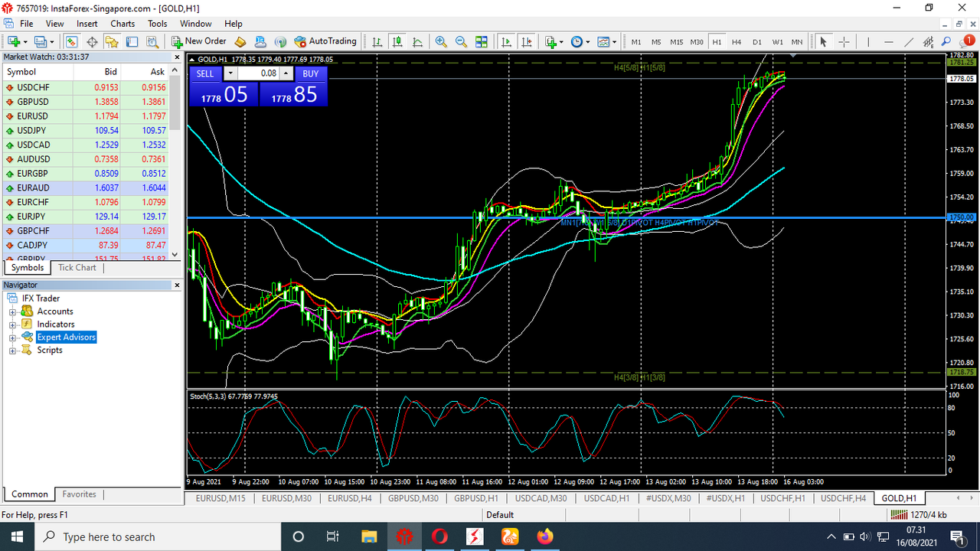
Task: Open Opera browser from the taskbar
Action: coord(439,536)
